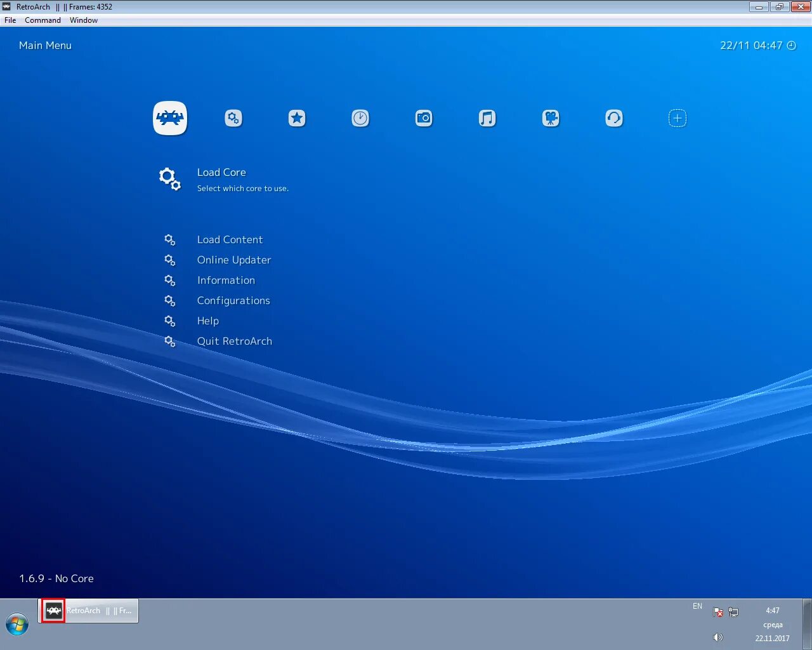Screen dimensions: 812x650
Task: Open the Favorites star tab icon
Action: tap(297, 118)
